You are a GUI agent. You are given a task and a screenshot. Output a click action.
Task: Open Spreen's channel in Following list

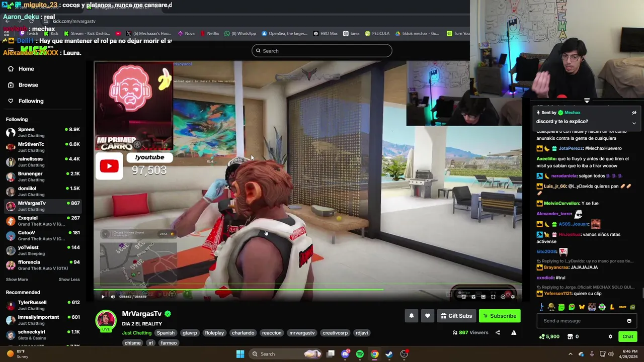(43, 132)
